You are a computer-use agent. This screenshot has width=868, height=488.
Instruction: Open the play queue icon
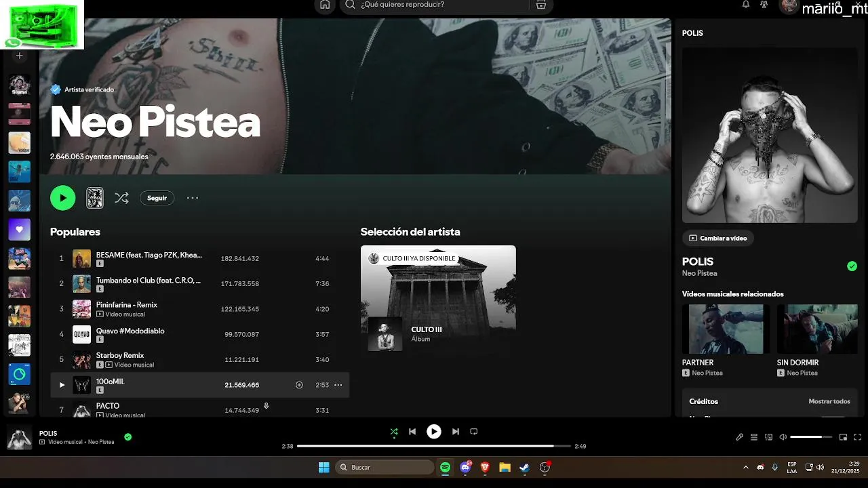click(754, 437)
